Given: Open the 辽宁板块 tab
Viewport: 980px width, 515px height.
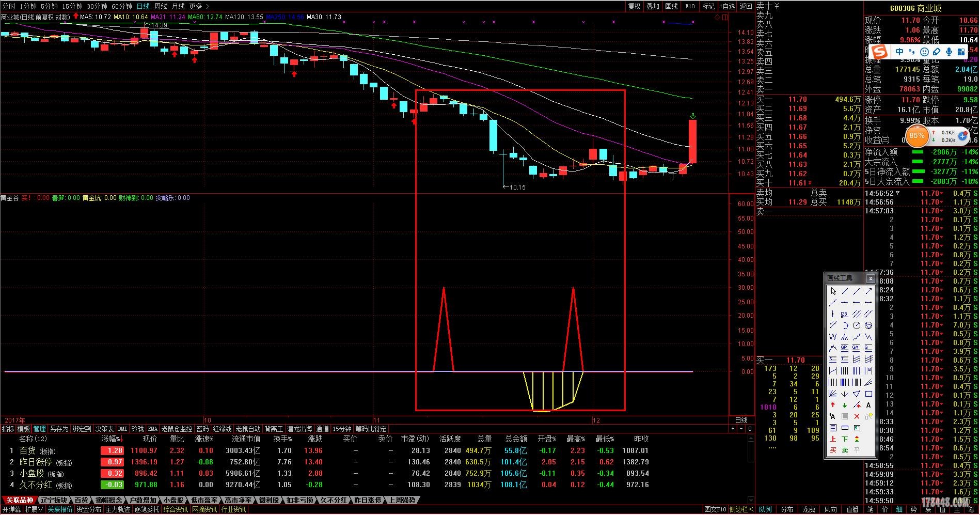Looking at the screenshot, I should (x=54, y=500).
